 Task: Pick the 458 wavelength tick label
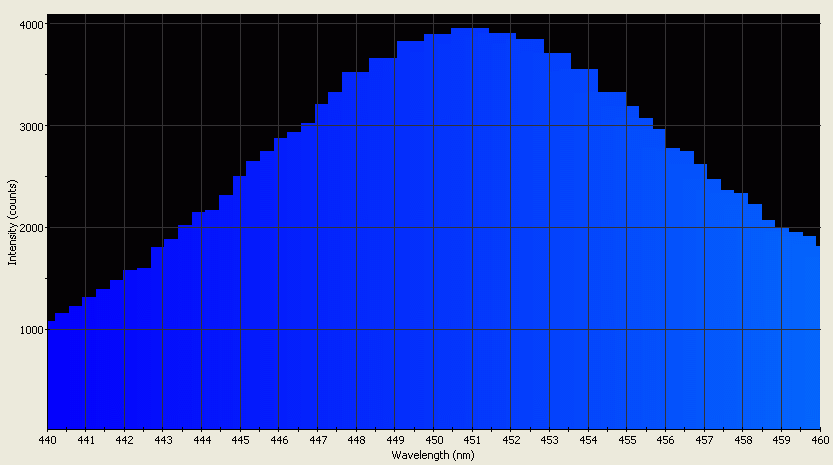742,440
